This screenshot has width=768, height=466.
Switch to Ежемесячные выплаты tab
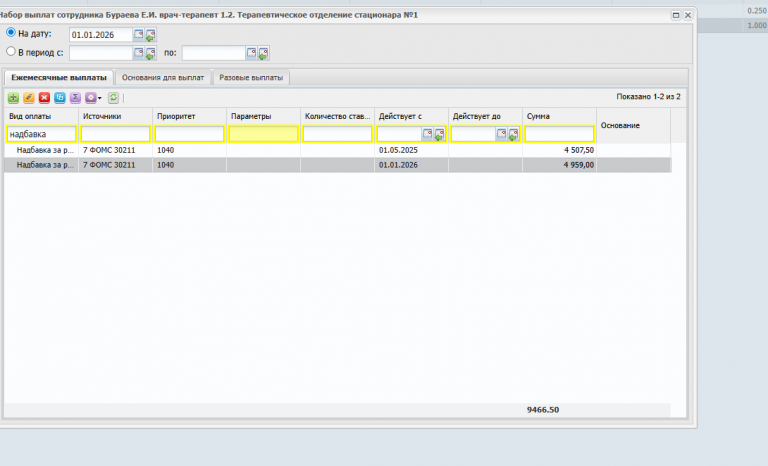tap(59, 77)
